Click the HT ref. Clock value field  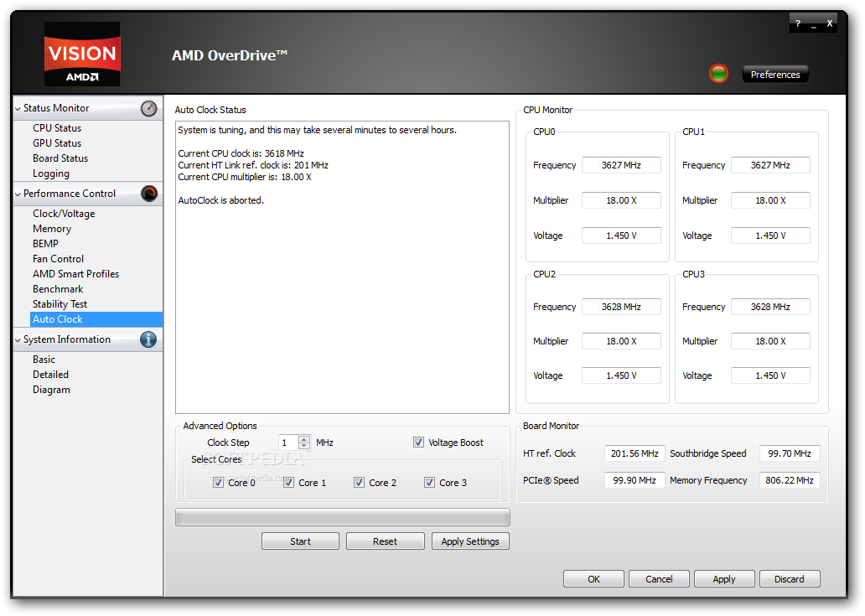635,453
